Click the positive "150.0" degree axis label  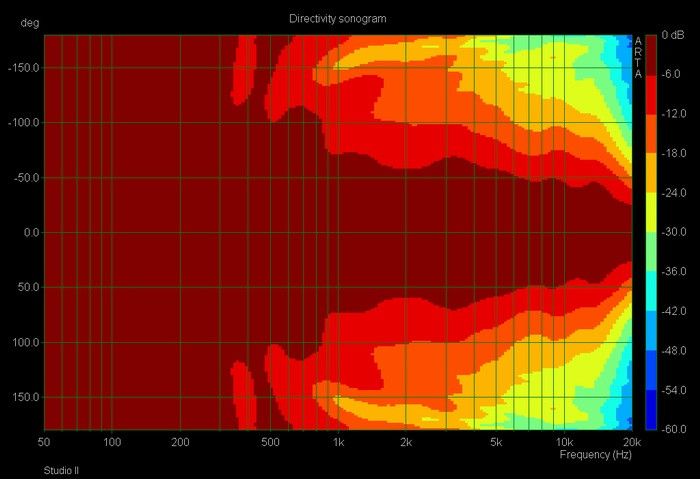pos(26,397)
